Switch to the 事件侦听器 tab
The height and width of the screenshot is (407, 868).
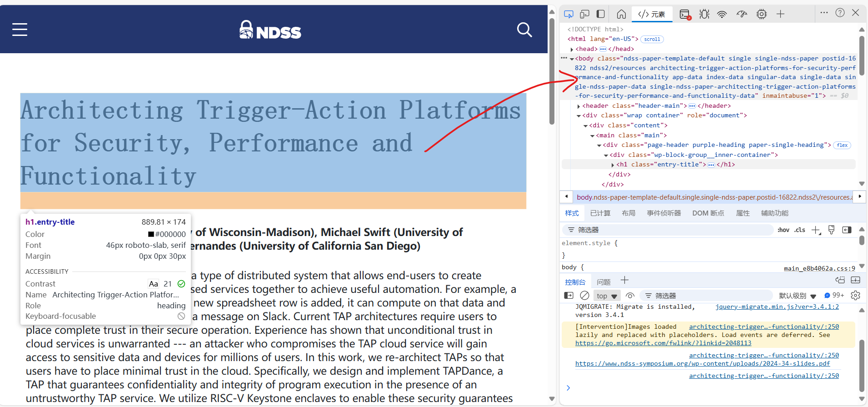coord(664,213)
